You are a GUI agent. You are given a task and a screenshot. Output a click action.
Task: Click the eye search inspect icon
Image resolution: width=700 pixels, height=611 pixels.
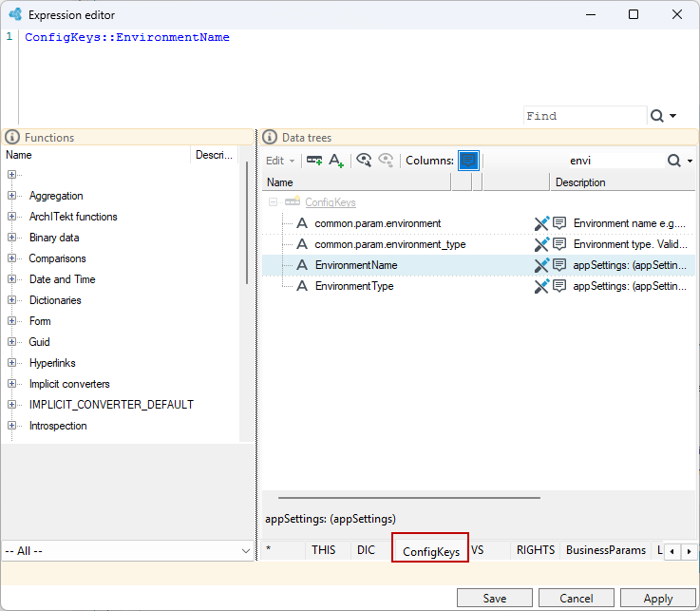tap(364, 160)
